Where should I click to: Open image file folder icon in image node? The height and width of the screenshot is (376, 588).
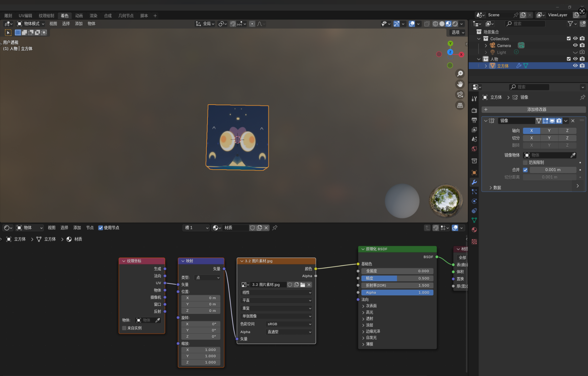pos(302,284)
